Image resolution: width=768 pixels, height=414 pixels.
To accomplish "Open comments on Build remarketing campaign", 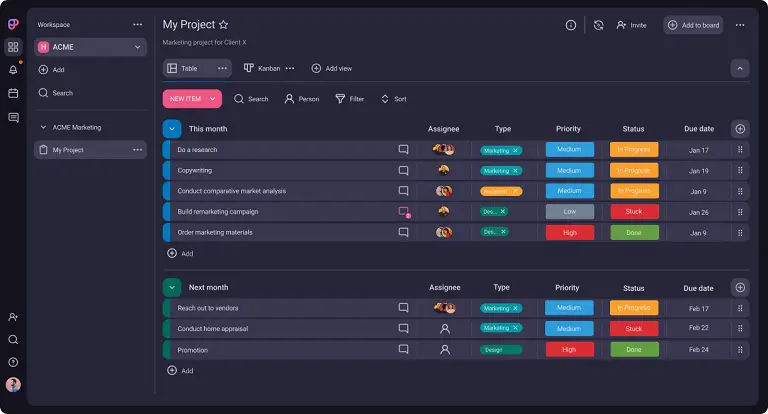I will pyautogui.click(x=403, y=212).
